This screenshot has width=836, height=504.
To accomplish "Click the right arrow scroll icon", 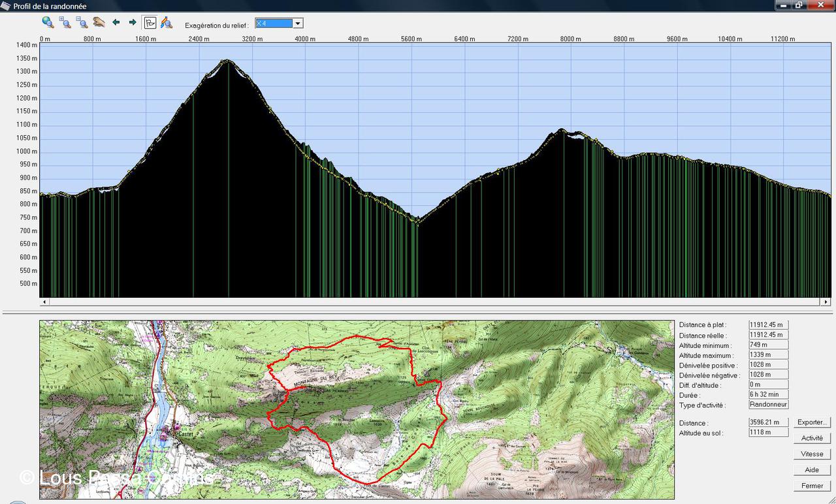I will [x=133, y=22].
